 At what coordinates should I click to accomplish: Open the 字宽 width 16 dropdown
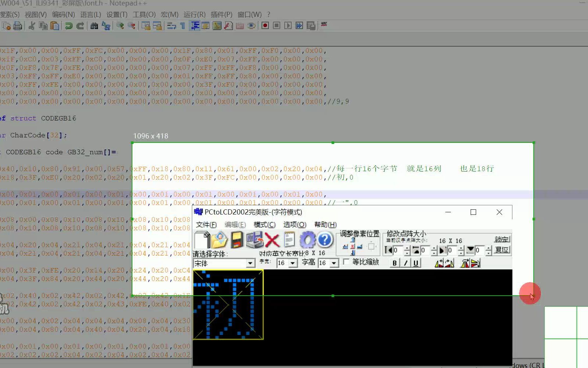tap(293, 263)
